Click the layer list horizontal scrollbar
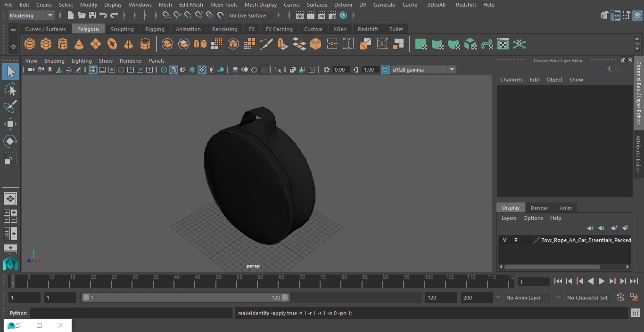 tap(552, 267)
